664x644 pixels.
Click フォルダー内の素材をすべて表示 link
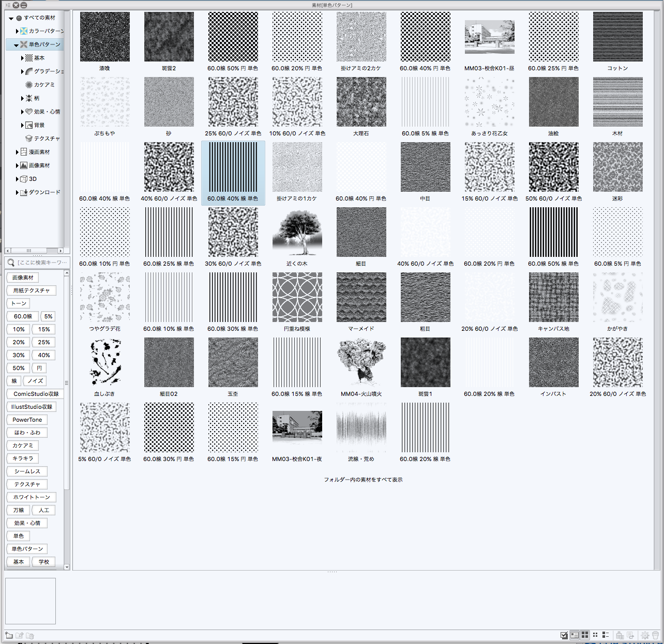363,480
